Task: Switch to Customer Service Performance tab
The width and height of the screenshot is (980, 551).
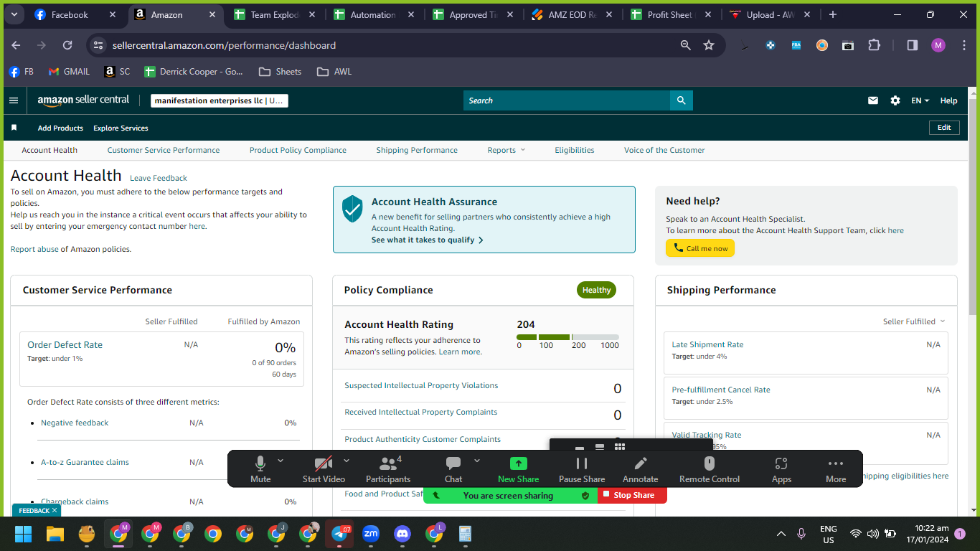Action: [x=164, y=150]
